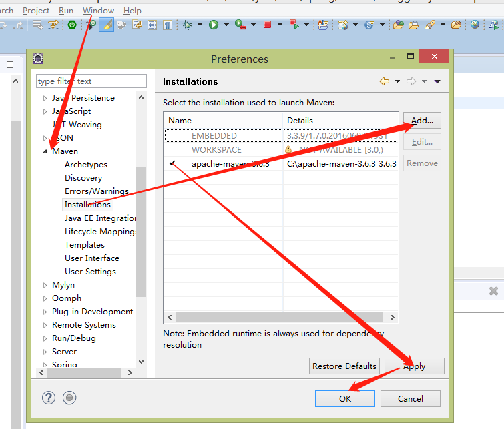Image resolution: width=504 pixels, height=429 pixels.
Task: Select the Server tree item
Action: click(x=64, y=351)
